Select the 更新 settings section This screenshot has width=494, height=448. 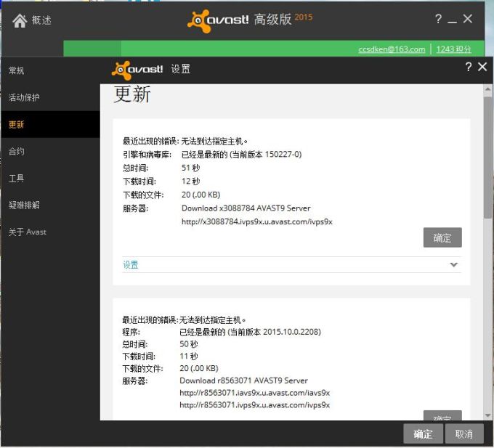[50, 124]
